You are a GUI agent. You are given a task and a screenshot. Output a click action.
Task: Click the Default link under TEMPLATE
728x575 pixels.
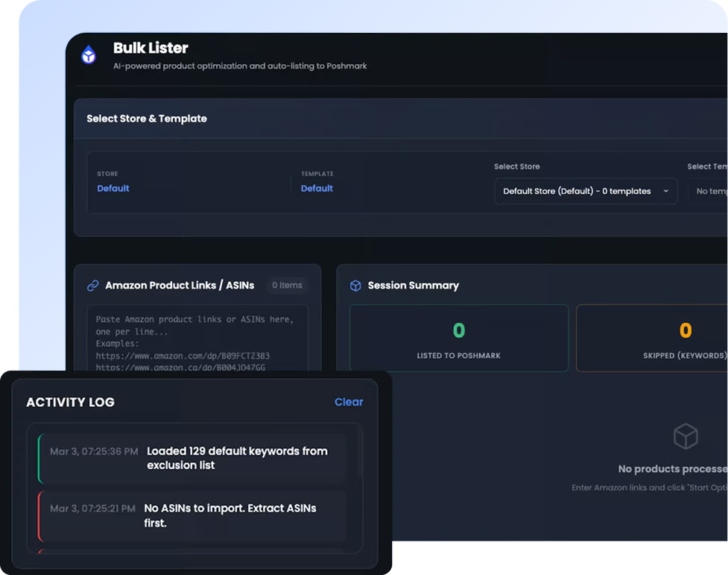tap(317, 189)
